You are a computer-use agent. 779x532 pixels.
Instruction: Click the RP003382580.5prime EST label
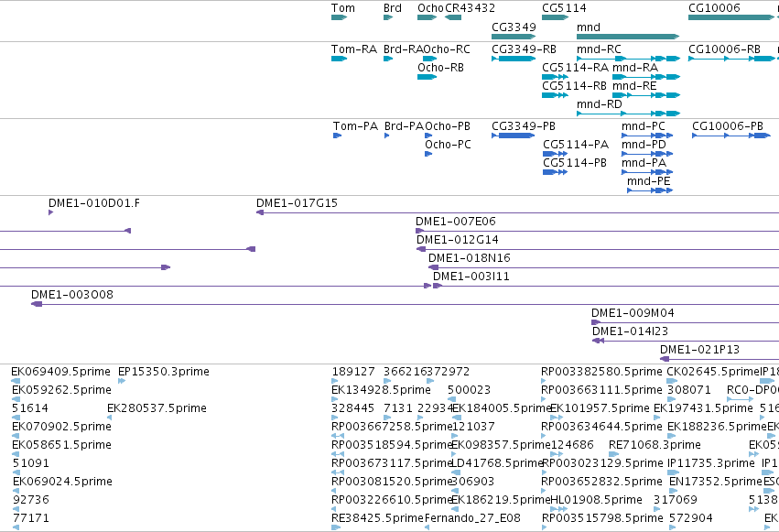click(601, 372)
